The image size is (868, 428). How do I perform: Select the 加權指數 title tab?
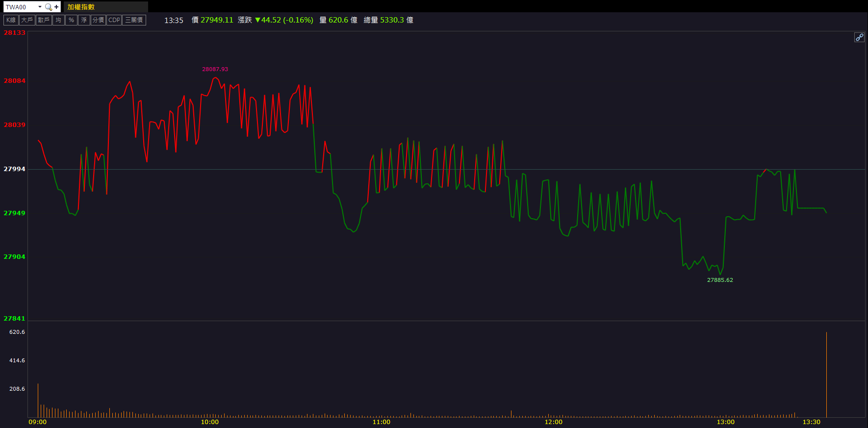(81, 7)
